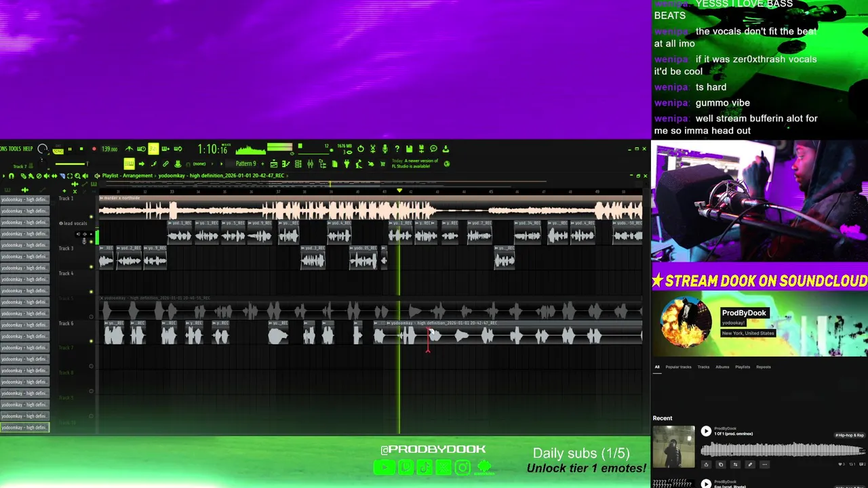Play the 1 Of 1 (prod. omninox) track

point(706,431)
